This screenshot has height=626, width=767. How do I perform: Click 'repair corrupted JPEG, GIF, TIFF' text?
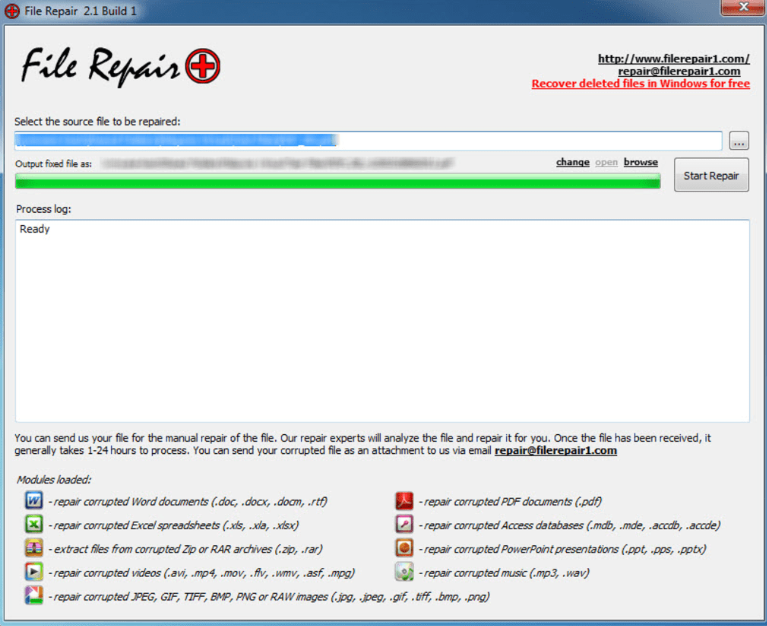pos(269,596)
